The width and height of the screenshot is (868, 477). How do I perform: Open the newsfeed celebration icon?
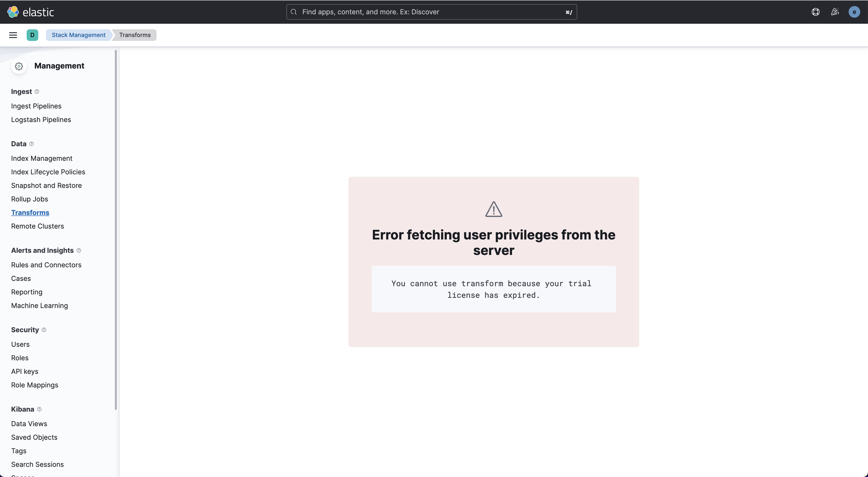(835, 12)
